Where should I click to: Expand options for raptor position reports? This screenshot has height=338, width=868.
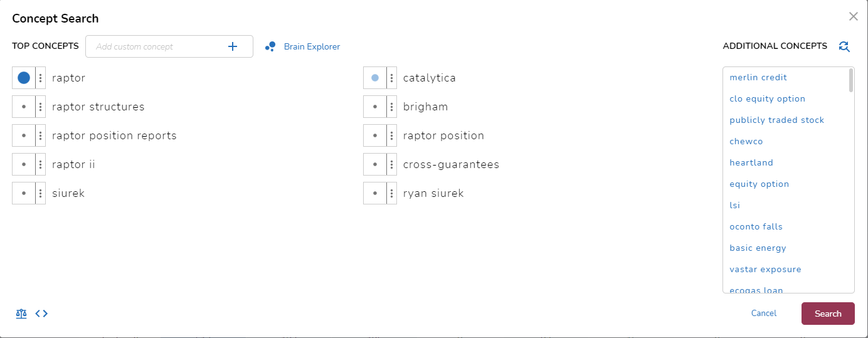(41, 135)
